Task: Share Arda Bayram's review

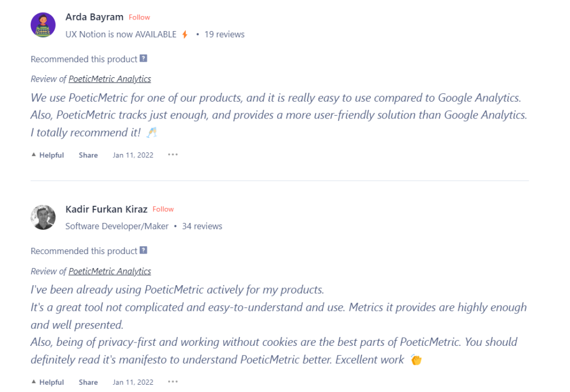Action: [89, 155]
